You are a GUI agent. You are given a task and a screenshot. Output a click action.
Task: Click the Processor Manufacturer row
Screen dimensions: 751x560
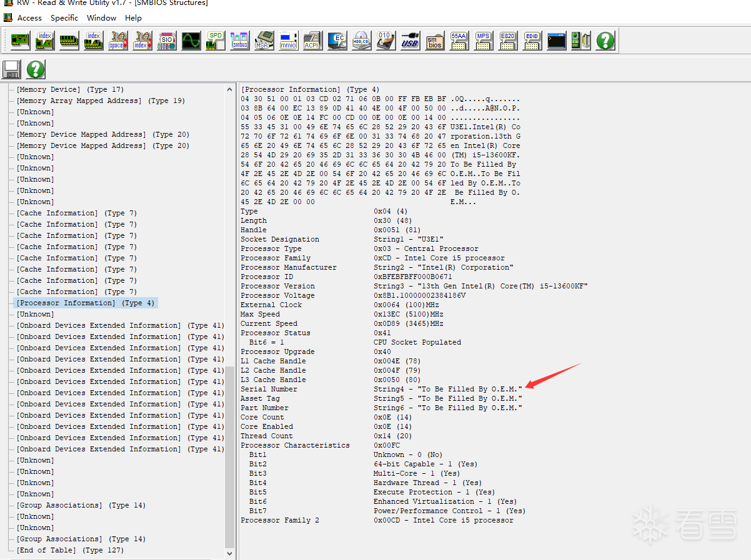point(377,267)
